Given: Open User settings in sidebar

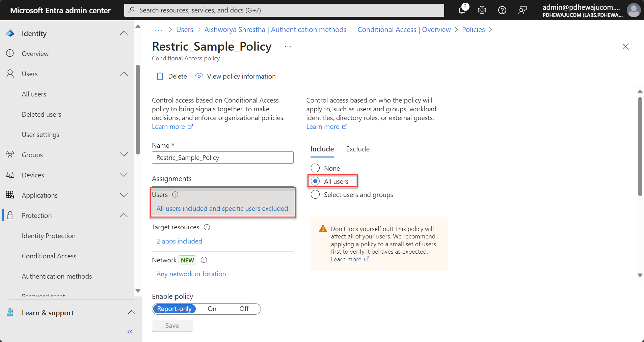Looking at the screenshot, I should [x=41, y=135].
